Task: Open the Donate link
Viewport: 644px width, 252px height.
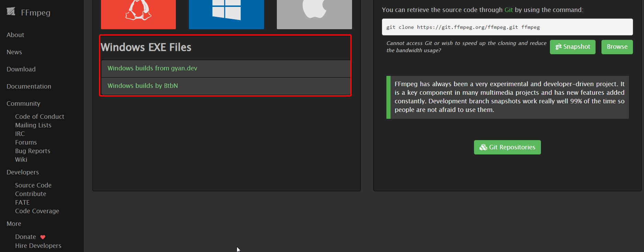Action: tap(25, 237)
